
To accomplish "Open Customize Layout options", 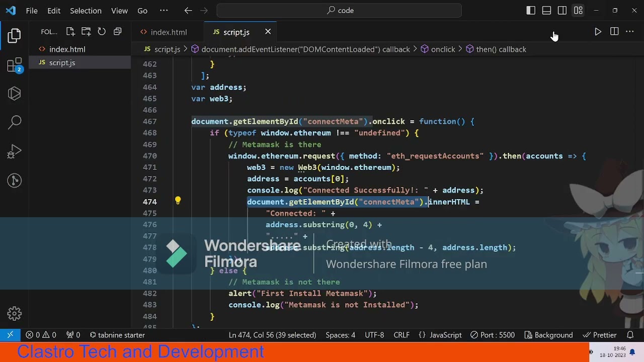I will (578, 11).
